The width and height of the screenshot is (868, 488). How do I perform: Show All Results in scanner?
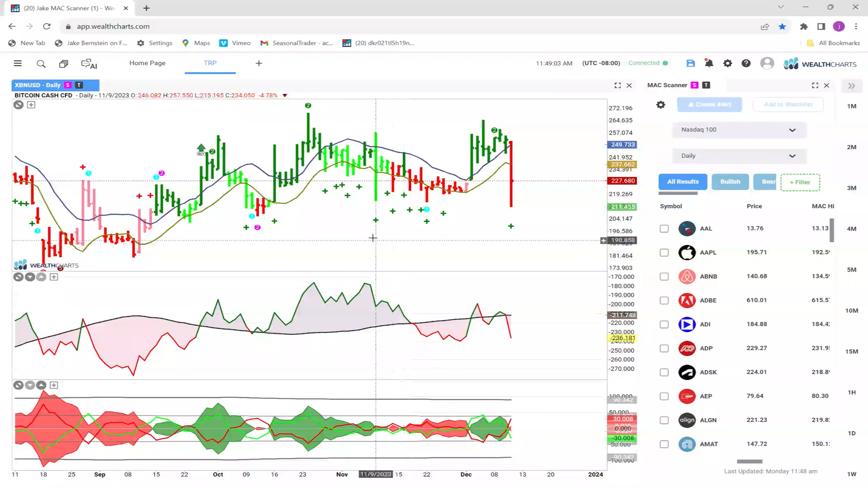pyautogui.click(x=683, y=182)
